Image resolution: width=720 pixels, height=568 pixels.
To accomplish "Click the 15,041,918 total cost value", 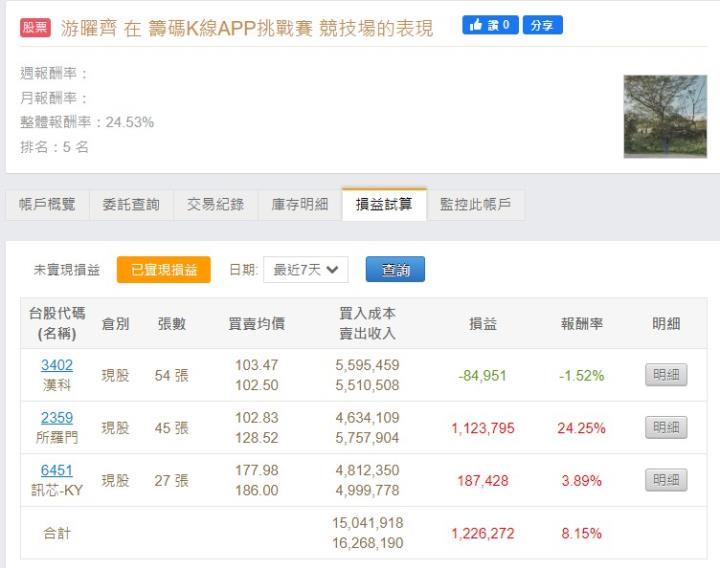I will point(367,523).
